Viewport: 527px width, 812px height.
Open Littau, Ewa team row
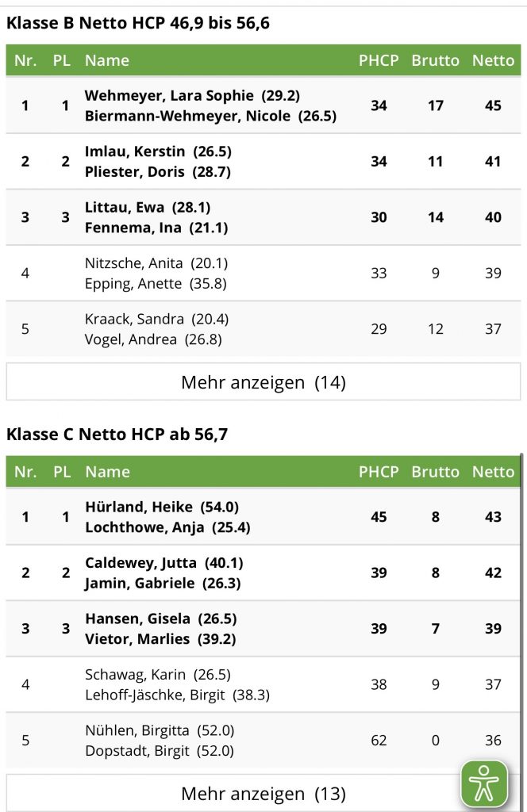263,217
